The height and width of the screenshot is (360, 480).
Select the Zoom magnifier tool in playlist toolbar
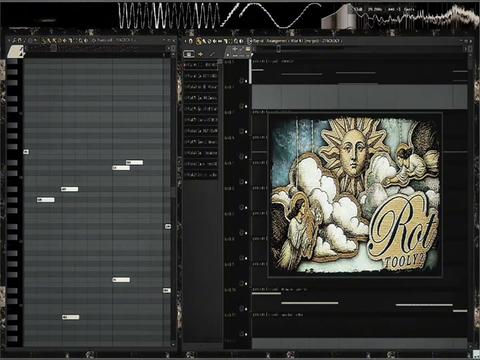[236, 41]
